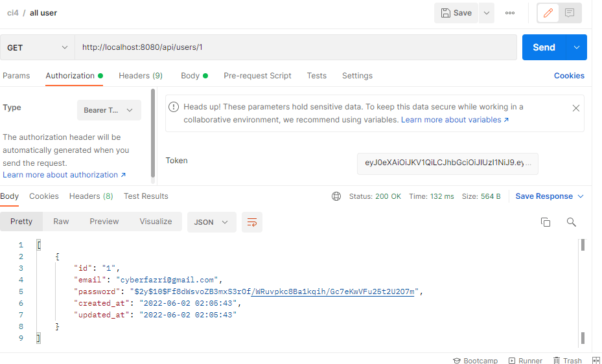Screen dimensions: 602x364
Task: Switch to the Visualize view
Action: click(156, 222)
